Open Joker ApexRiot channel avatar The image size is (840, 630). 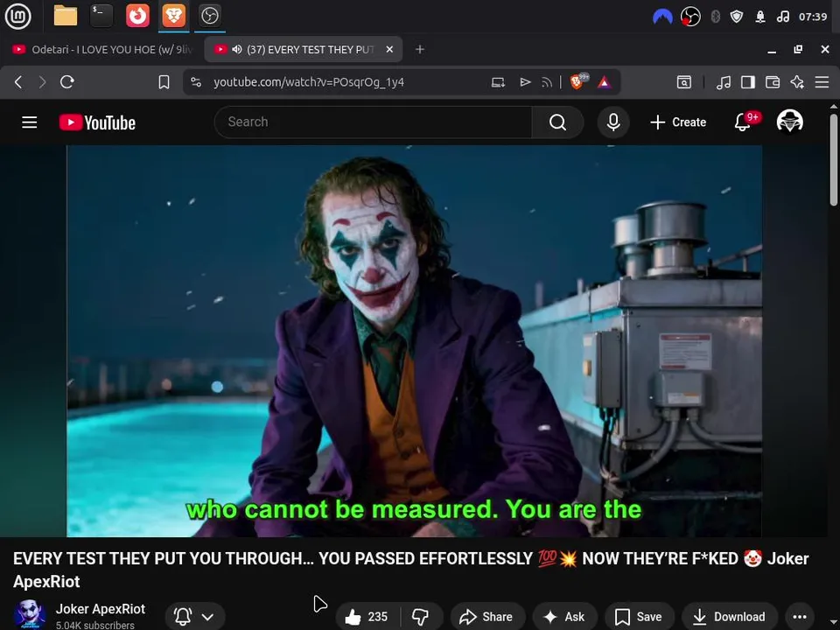(30, 614)
